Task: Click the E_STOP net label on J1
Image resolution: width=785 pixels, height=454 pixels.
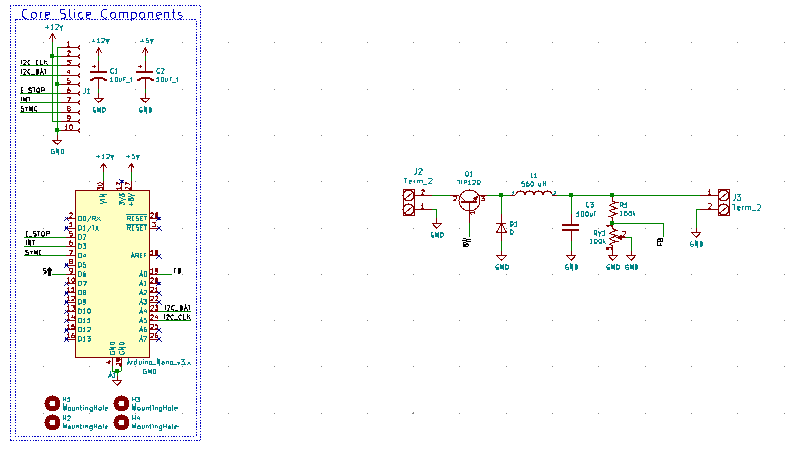Action: 33,90
